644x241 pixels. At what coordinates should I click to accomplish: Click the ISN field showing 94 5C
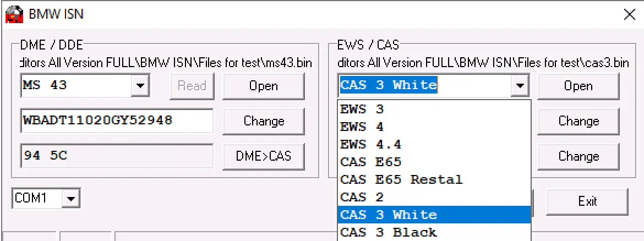click(117, 156)
